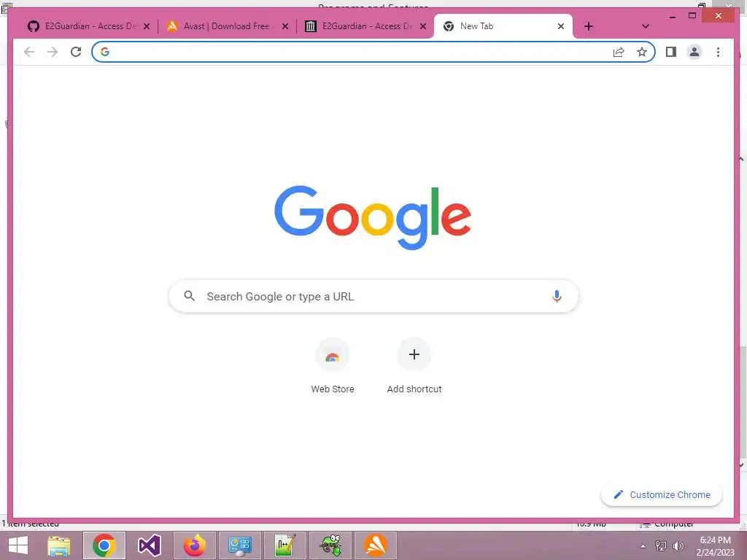Close the second E2Guardian tab

tap(423, 26)
